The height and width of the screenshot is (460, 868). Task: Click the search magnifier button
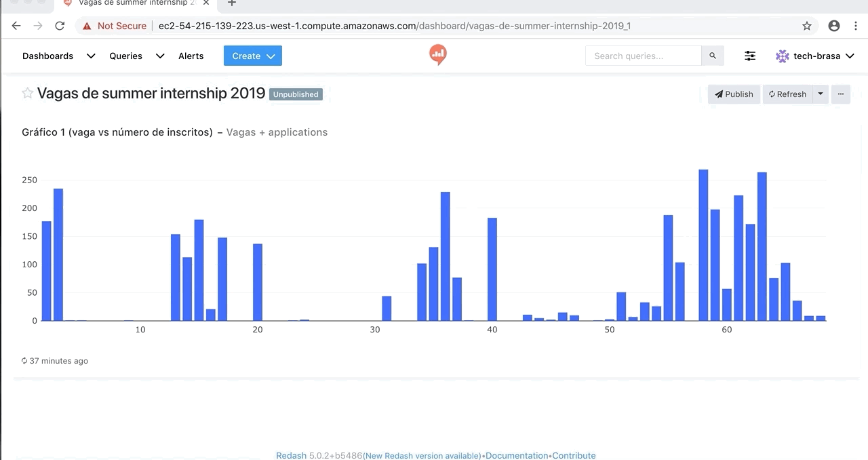tap(712, 56)
